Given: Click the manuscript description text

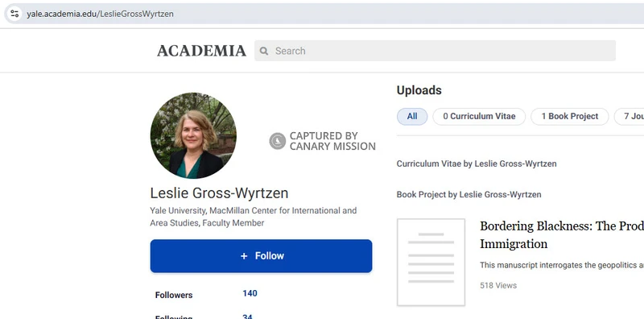Looking at the screenshot, I should tap(562, 266).
